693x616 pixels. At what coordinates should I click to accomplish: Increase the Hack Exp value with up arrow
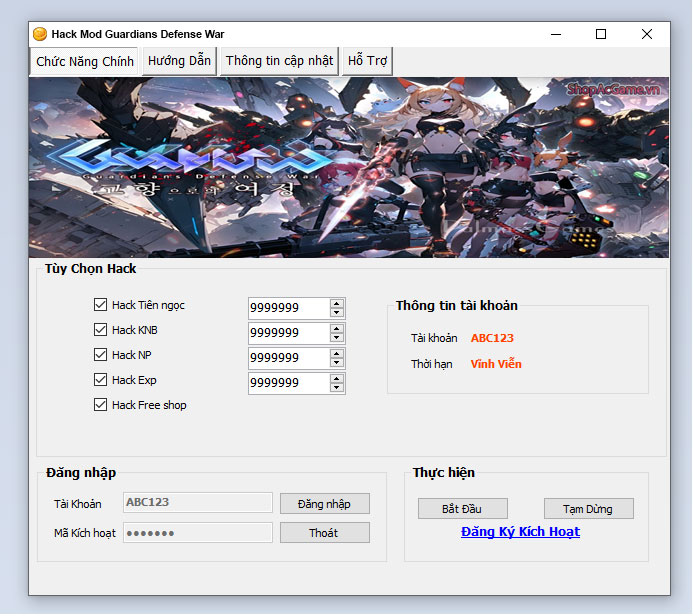click(337, 379)
